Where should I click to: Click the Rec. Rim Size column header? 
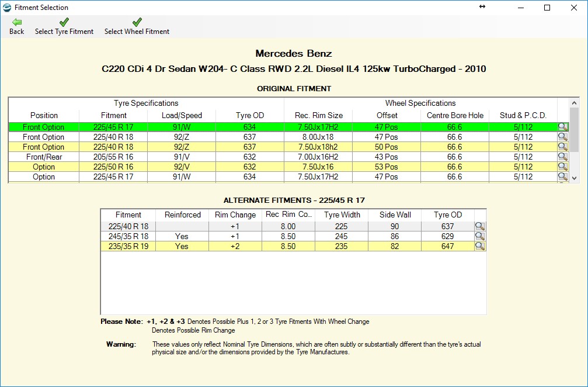pyautogui.click(x=318, y=115)
